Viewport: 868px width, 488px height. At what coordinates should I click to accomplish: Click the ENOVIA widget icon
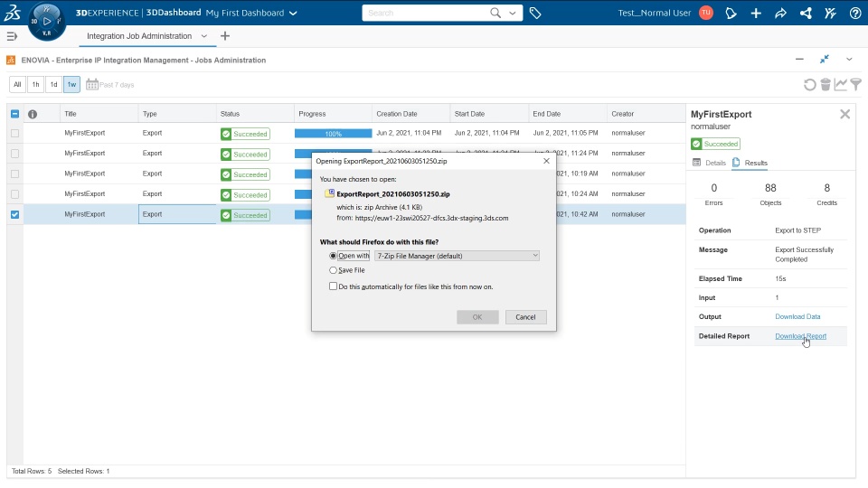11,60
